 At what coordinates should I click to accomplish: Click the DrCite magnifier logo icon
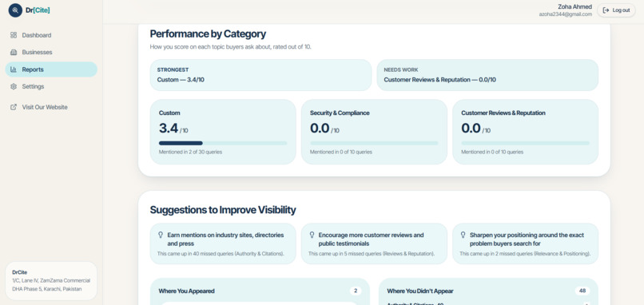point(15,10)
